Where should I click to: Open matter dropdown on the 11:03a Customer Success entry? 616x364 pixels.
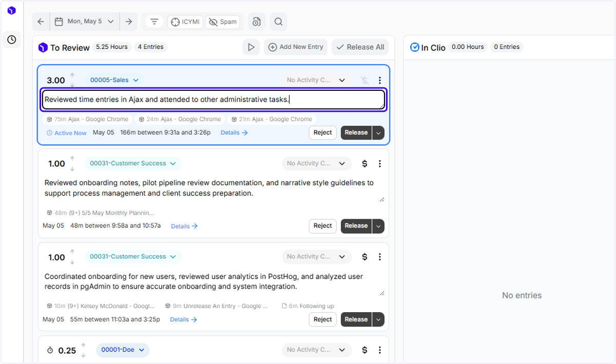(x=133, y=257)
